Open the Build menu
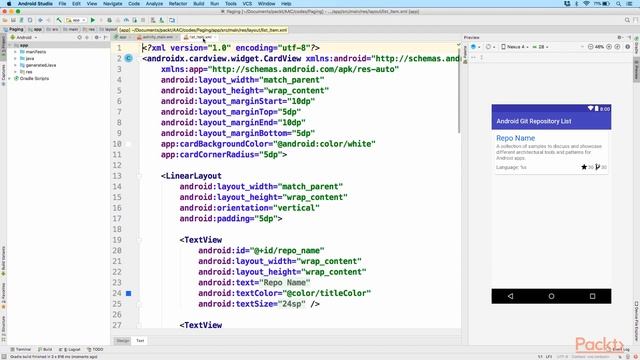 pyautogui.click(x=199, y=4)
